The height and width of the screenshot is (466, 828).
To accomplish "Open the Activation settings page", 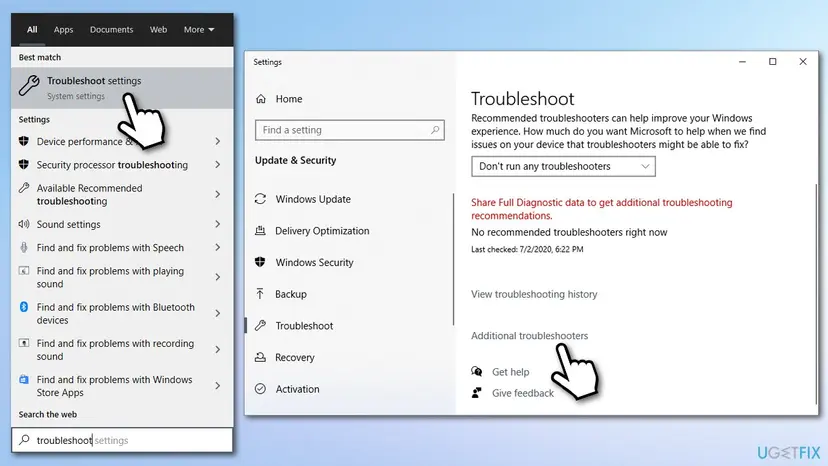I will [x=297, y=389].
